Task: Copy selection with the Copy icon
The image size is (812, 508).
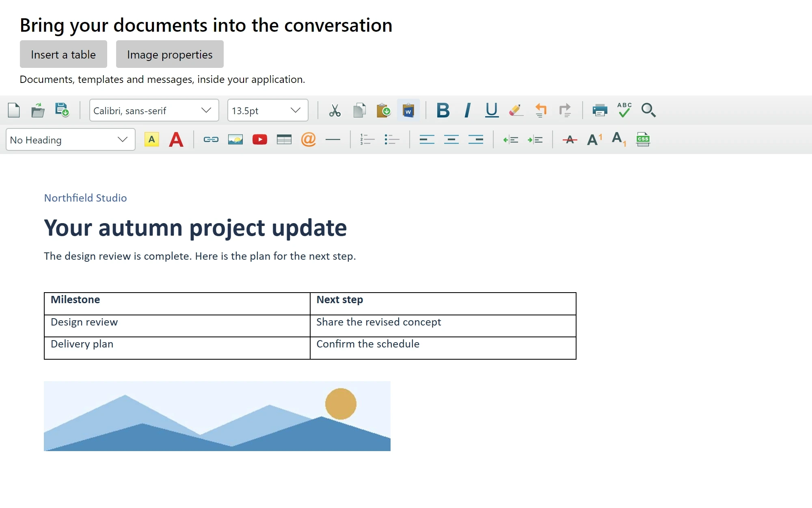Action: [x=359, y=110]
